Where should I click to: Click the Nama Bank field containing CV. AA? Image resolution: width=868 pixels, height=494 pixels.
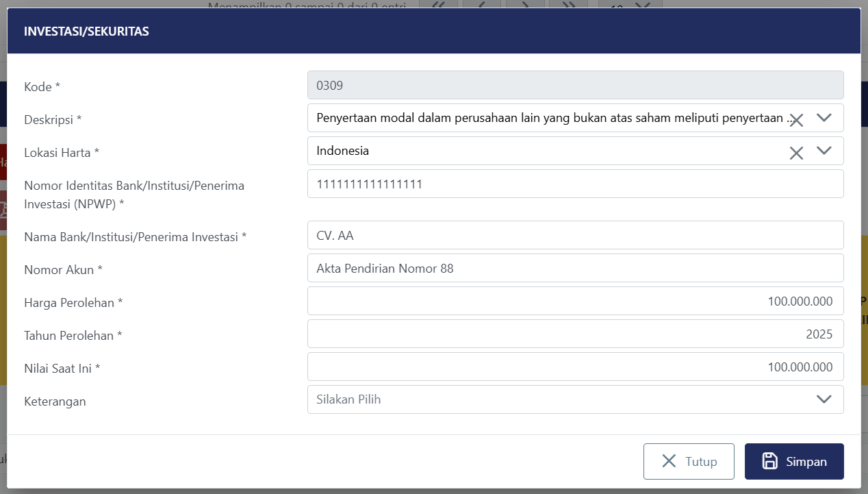(575, 235)
